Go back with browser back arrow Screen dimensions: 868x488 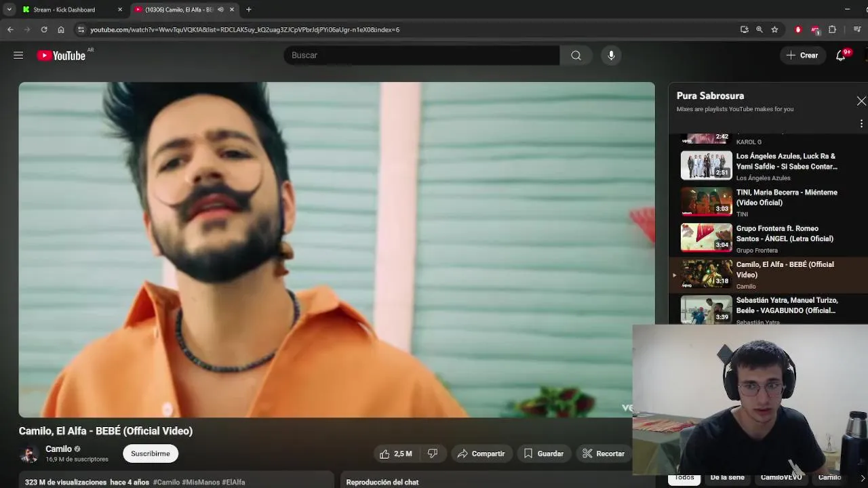[x=10, y=30]
